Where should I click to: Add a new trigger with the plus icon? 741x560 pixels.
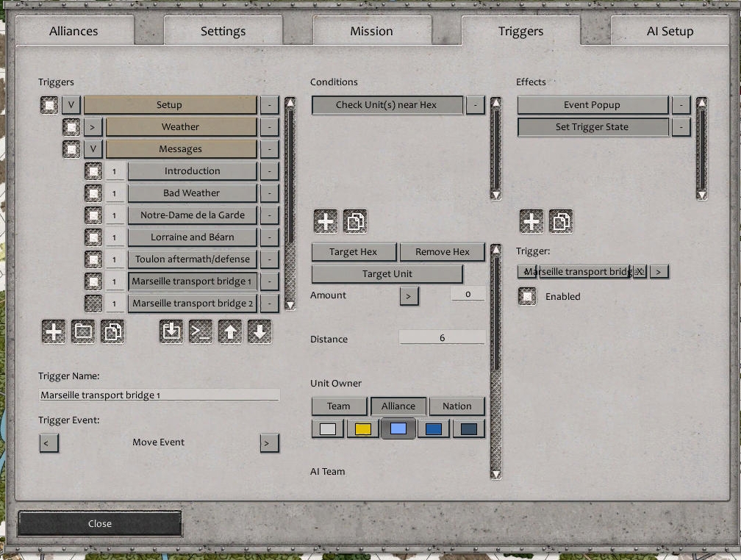(53, 331)
